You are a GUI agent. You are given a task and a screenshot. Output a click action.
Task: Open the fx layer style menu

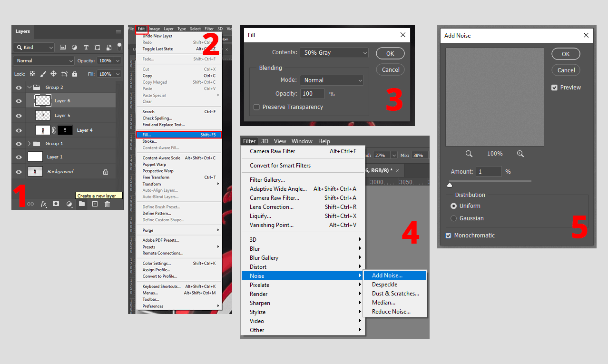point(44,204)
